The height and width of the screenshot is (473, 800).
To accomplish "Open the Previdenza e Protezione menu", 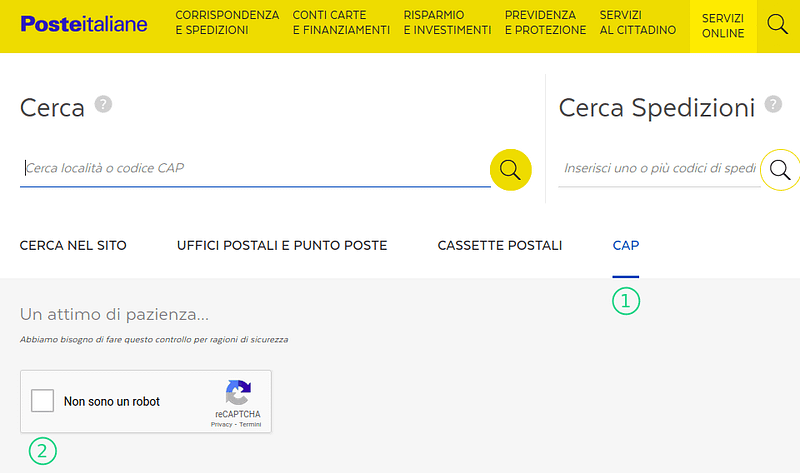I will pos(545,22).
